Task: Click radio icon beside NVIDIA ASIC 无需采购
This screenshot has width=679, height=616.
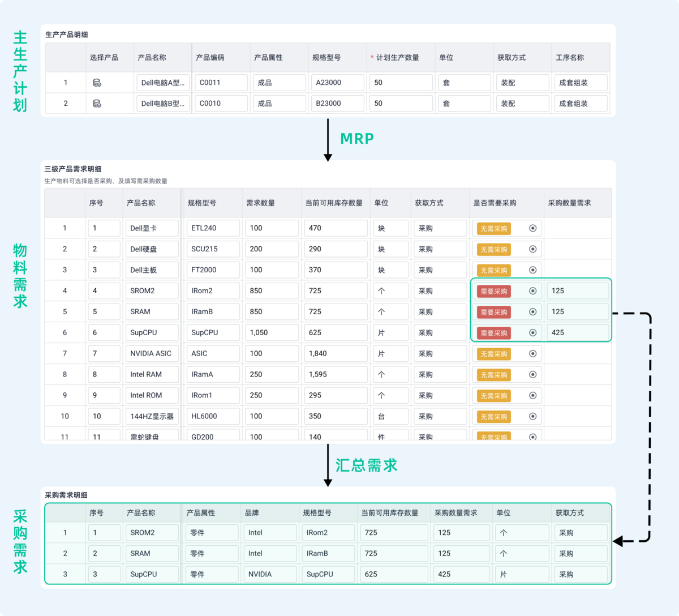Action: (532, 354)
